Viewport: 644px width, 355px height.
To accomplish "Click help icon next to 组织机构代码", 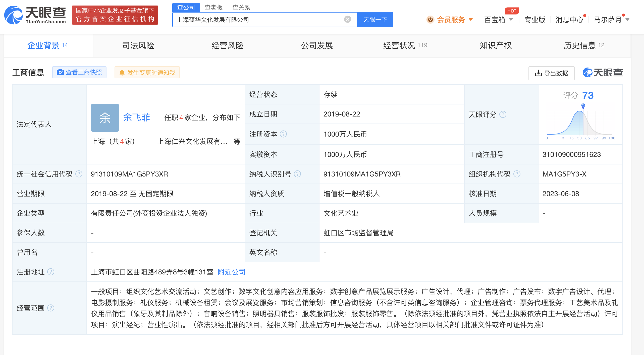I will click(517, 174).
